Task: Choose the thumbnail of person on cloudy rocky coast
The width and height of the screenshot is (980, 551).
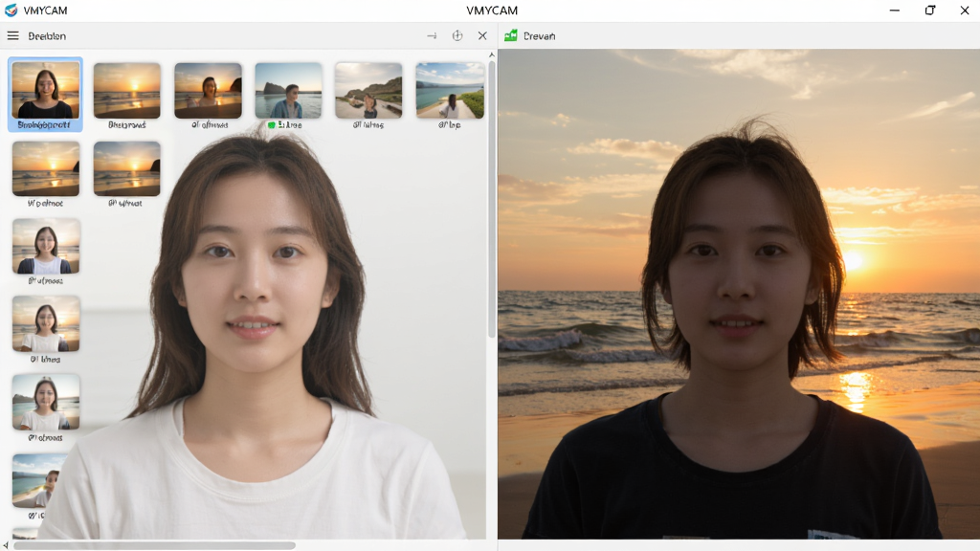Action: (x=368, y=90)
